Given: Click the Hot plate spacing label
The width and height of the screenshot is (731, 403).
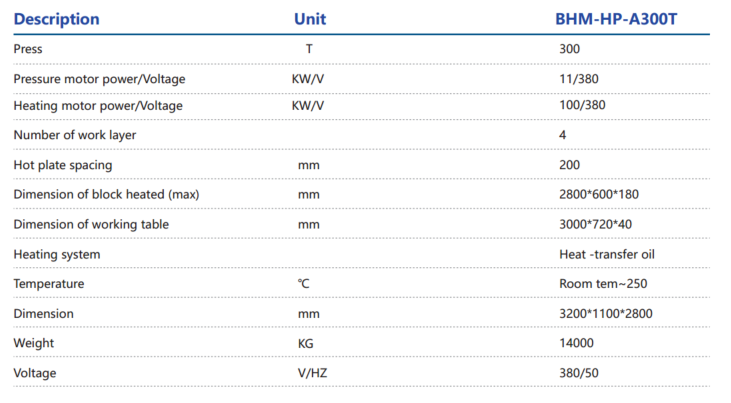Looking at the screenshot, I should (x=63, y=165).
